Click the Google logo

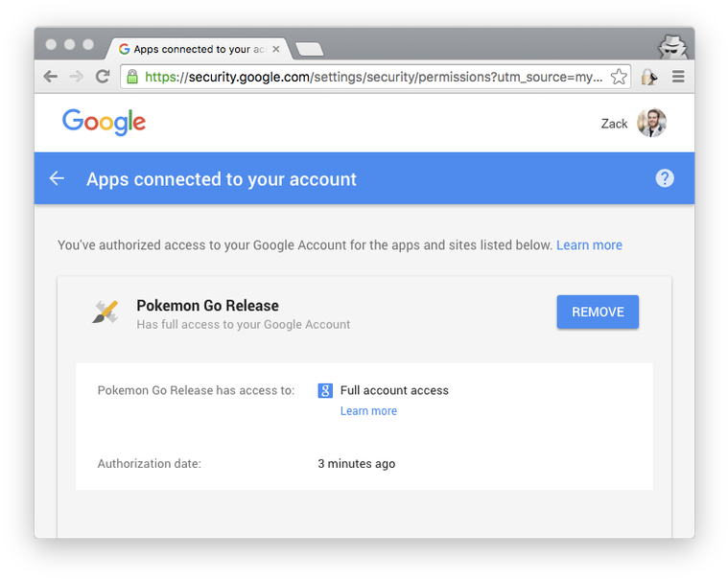(104, 122)
